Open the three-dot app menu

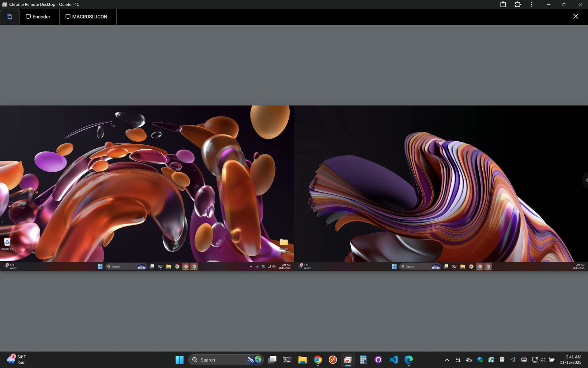click(x=531, y=4)
